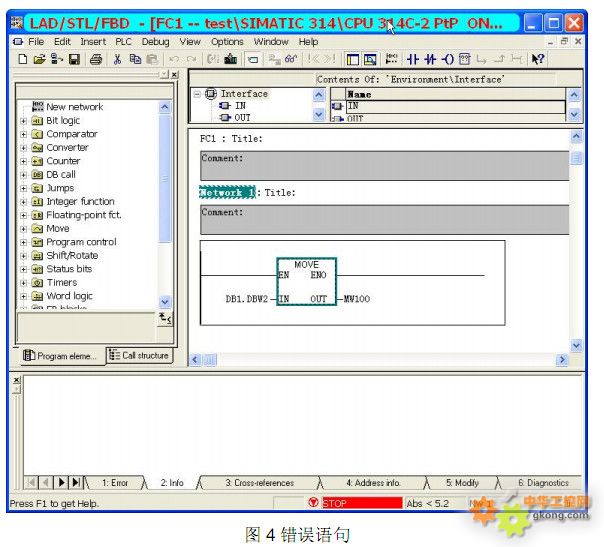Open the Edit menu
Viewport: 604px width, 547px height.
(x=62, y=42)
